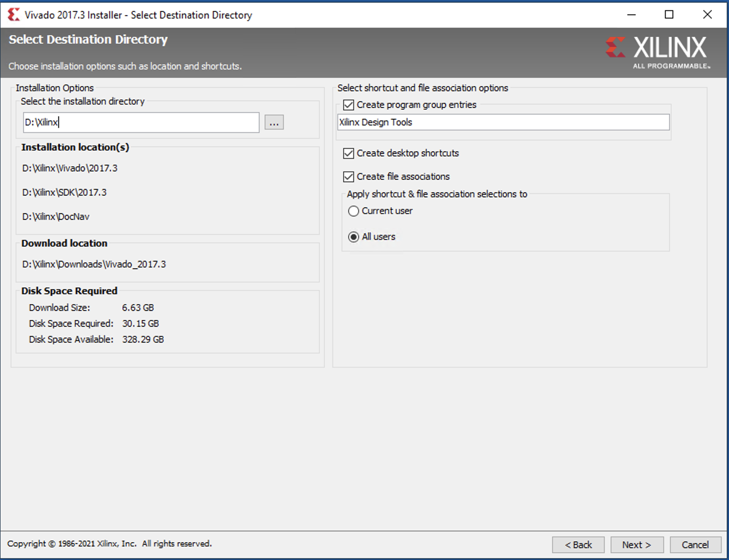Click the Downloads\Vivado_2017.3 download location text

coord(94,265)
